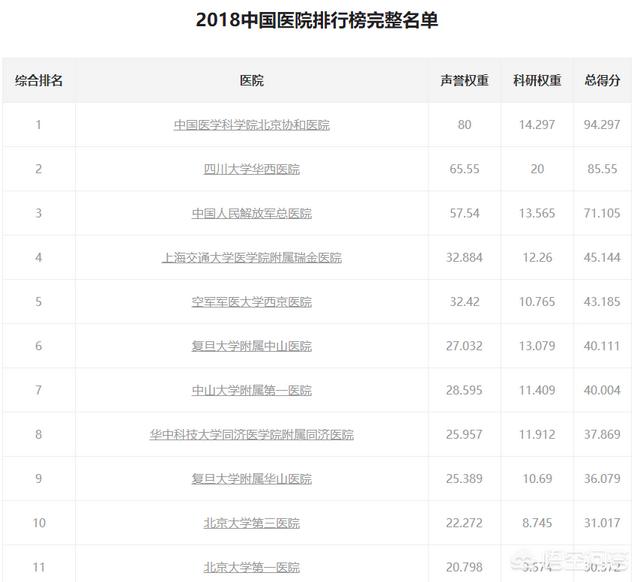Viewport: 640px width, 582px height.
Task: Open 四川大学华西医院 hospital link
Action: click(252, 169)
